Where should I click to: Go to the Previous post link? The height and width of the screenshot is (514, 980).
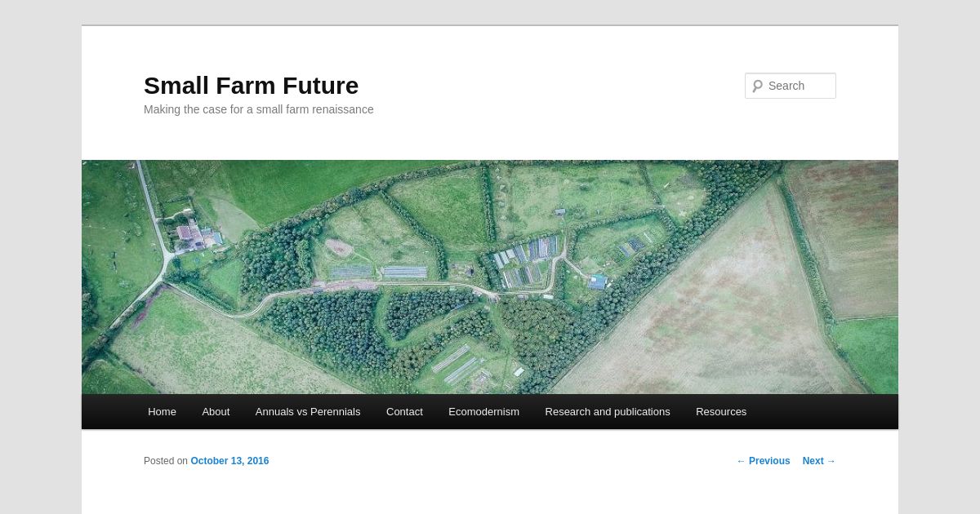point(764,461)
